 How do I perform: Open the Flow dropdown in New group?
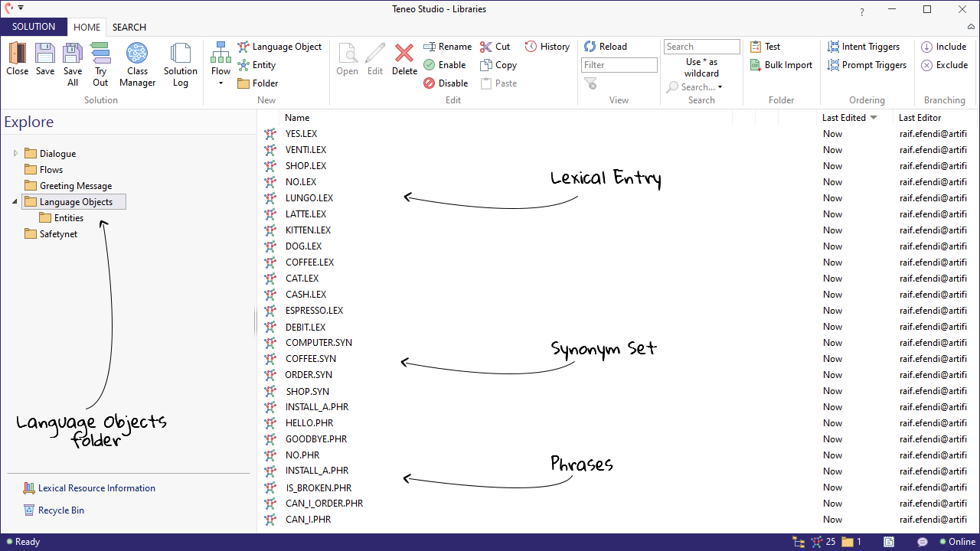pyautogui.click(x=220, y=82)
